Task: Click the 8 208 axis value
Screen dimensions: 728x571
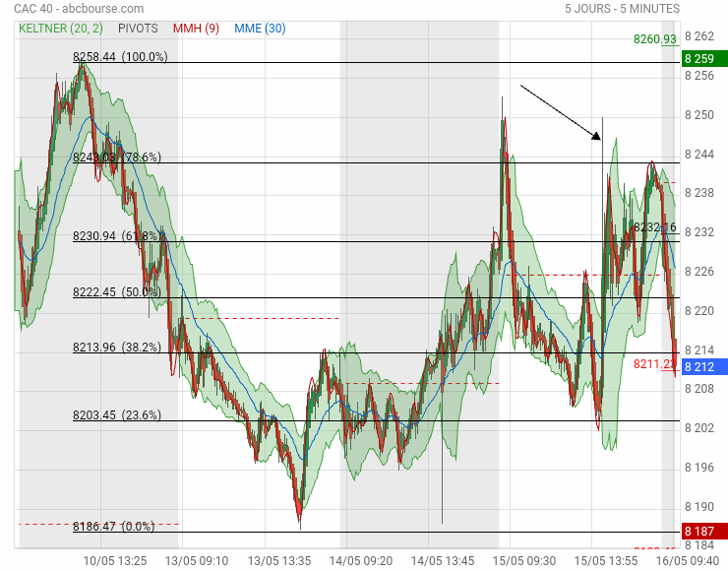Action: click(x=699, y=389)
